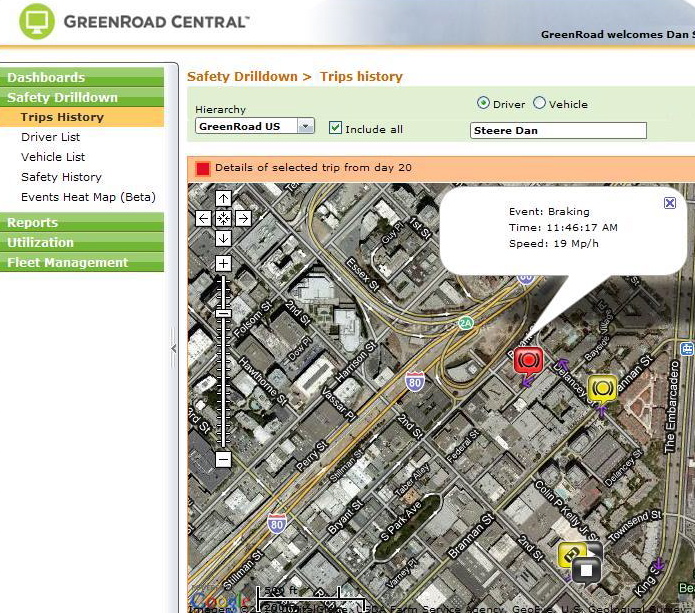Click the black trip stop marker
Image resolution: width=695 pixels, height=613 pixels.
click(587, 568)
